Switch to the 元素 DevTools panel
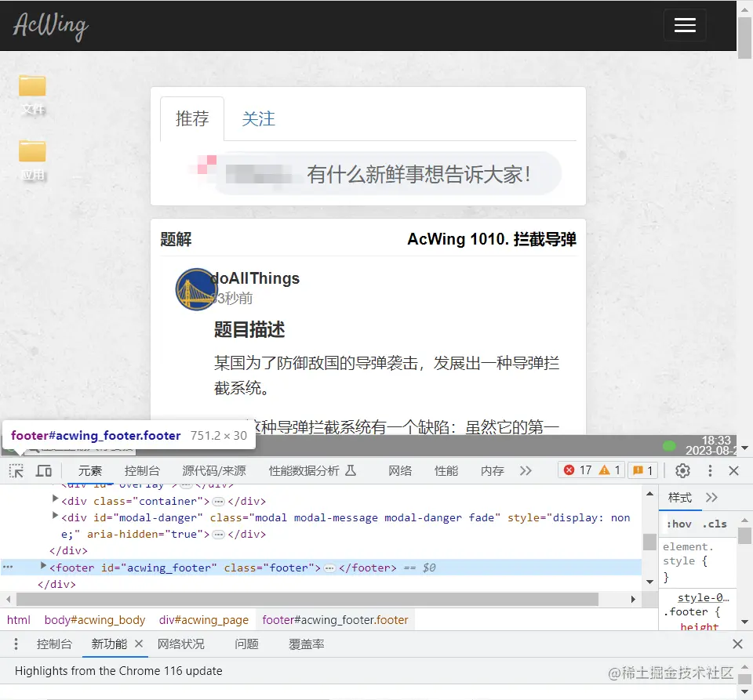The image size is (753, 700). tap(89, 470)
